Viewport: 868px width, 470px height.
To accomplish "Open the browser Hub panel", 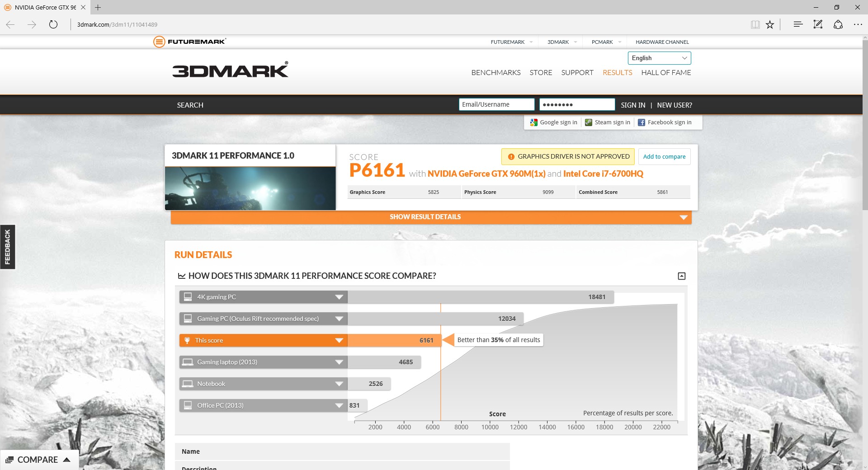I will tap(798, 24).
